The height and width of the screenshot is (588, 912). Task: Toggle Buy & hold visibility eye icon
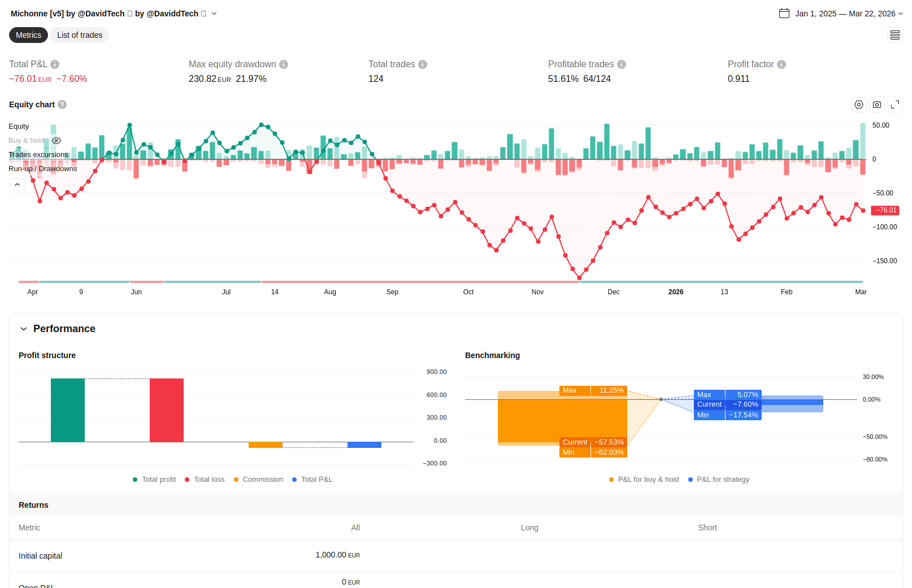click(x=57, y=141)
